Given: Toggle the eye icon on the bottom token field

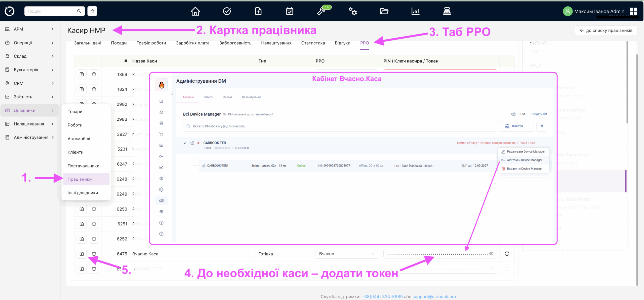Looking at the screenshot, I should [x=491, y=269].
